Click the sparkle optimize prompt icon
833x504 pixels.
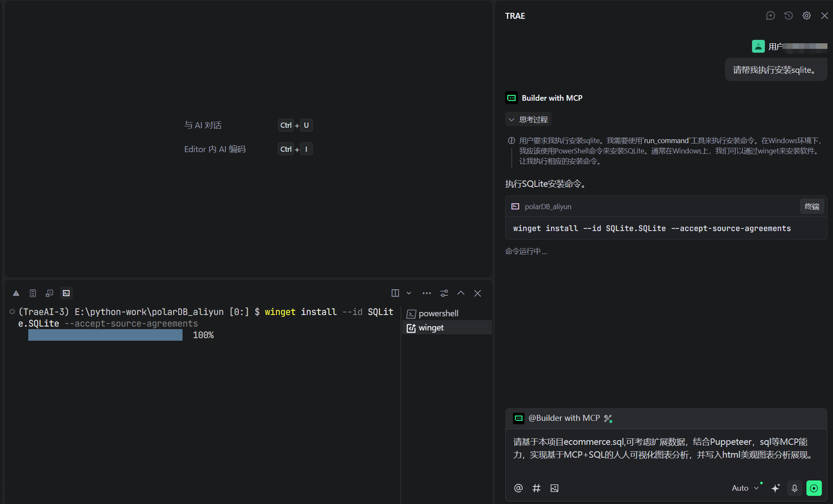(776, 488)
